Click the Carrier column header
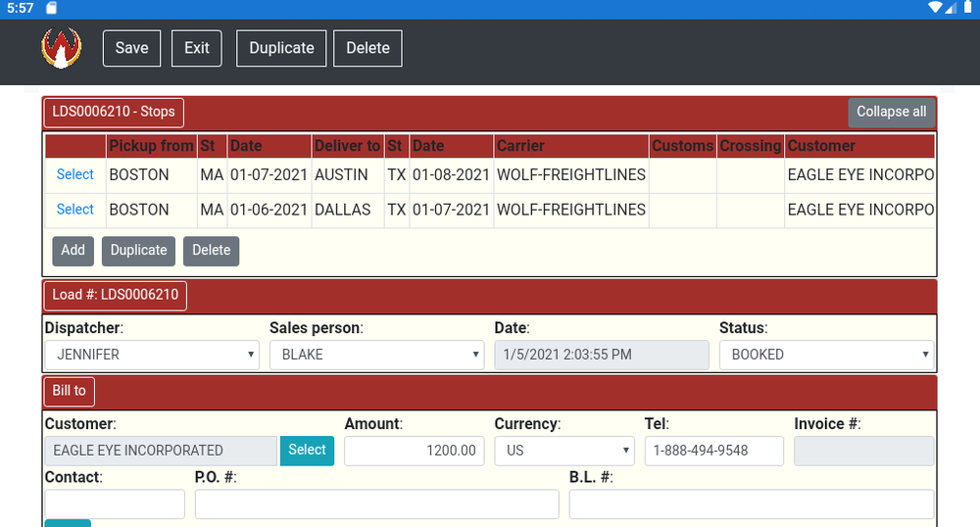Screen dimensions: 980x527 tap(571, 146)
